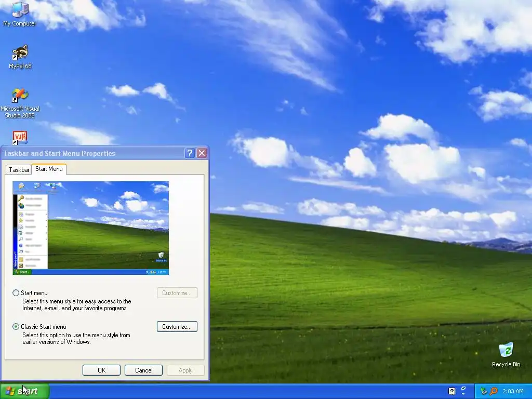
Task: Select the MyPal 68 desktop shortcut
Action: [20, 57]
